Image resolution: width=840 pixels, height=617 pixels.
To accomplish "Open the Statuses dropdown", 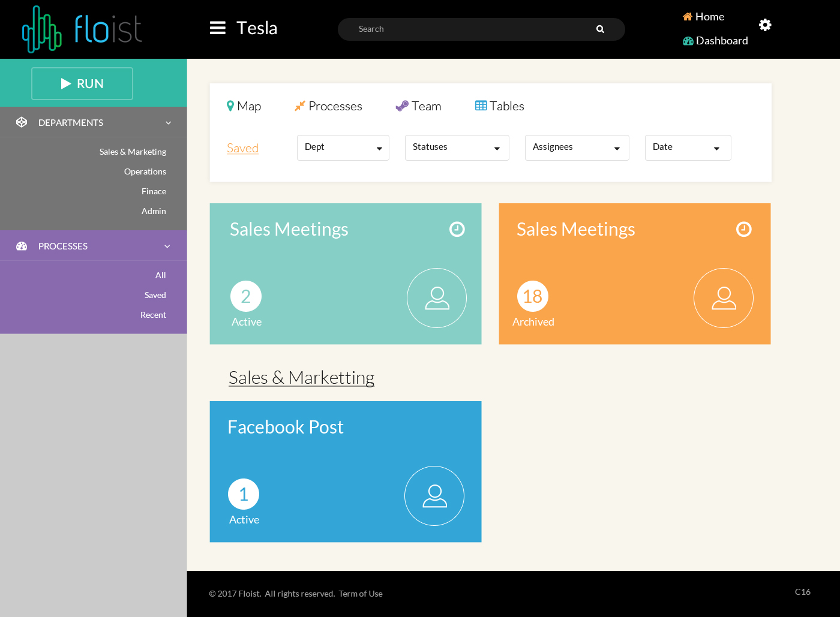I will (x=457, y=148).
